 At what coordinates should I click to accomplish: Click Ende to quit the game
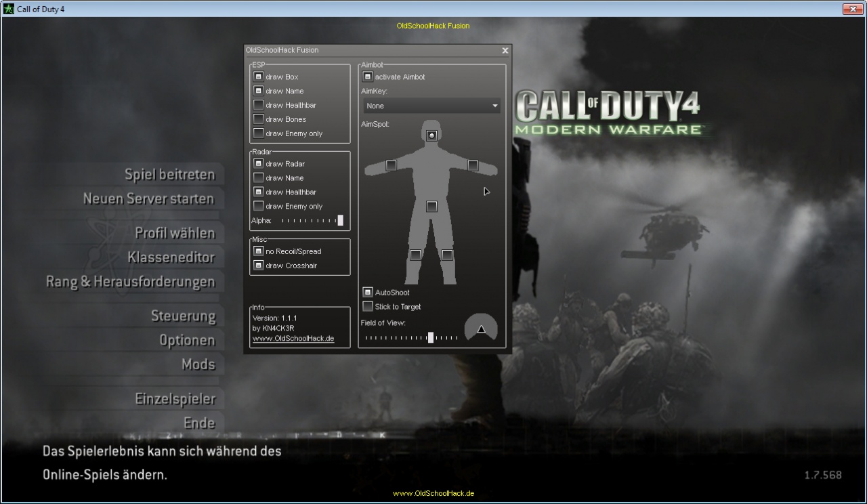pos(200,423)
